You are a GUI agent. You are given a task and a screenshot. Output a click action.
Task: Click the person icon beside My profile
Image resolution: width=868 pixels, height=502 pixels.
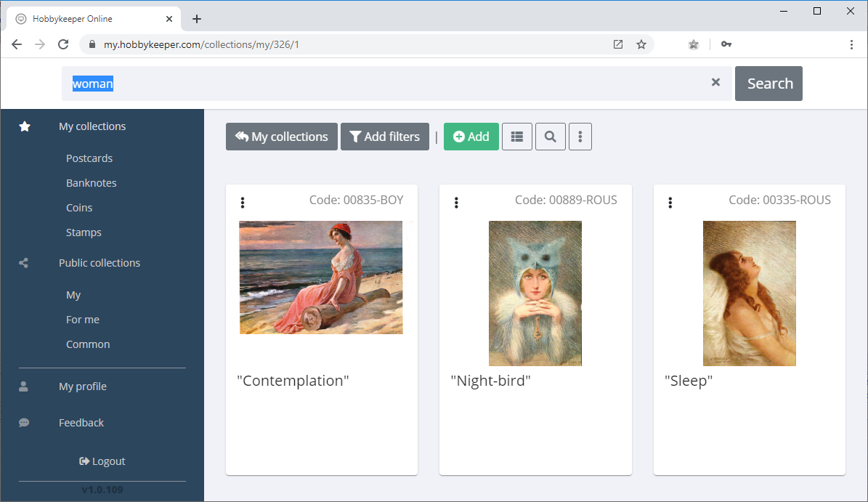coord(23,386)
